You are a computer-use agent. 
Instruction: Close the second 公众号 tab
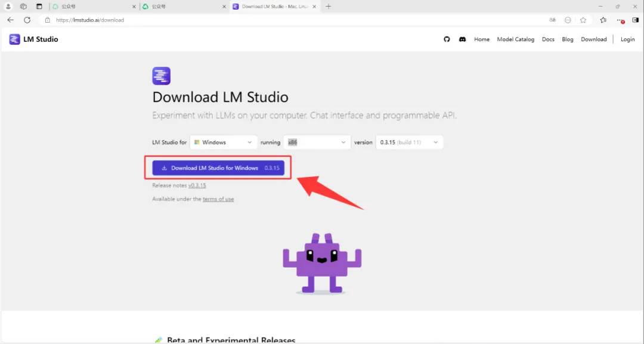pyautogui.click(x=224, y=7)
